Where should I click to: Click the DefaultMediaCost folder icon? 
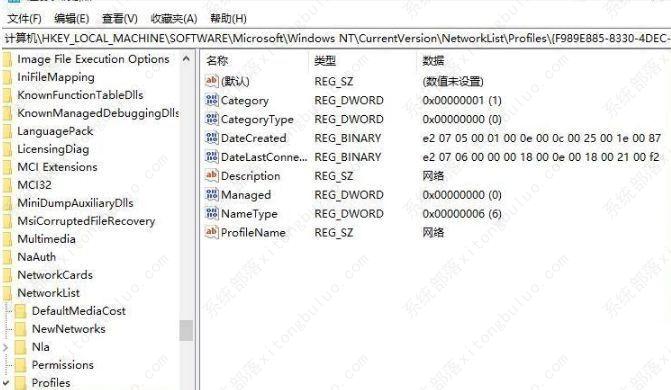click(21, 311)
